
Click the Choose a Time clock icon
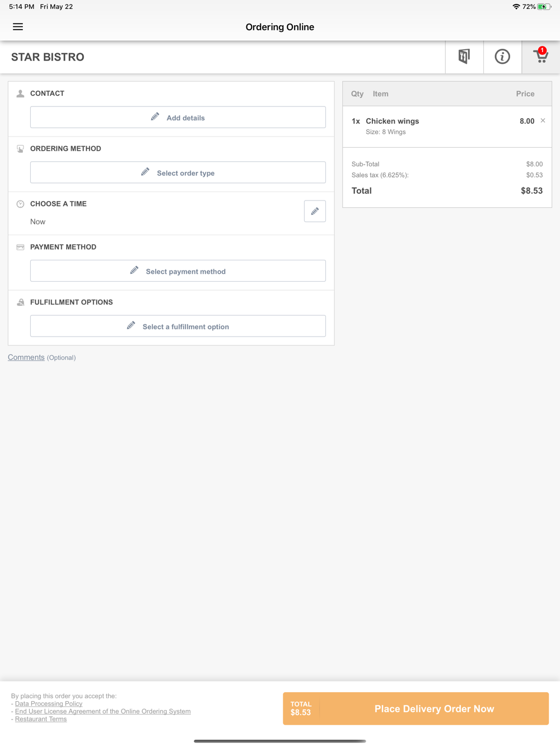(x=20, y=204)
